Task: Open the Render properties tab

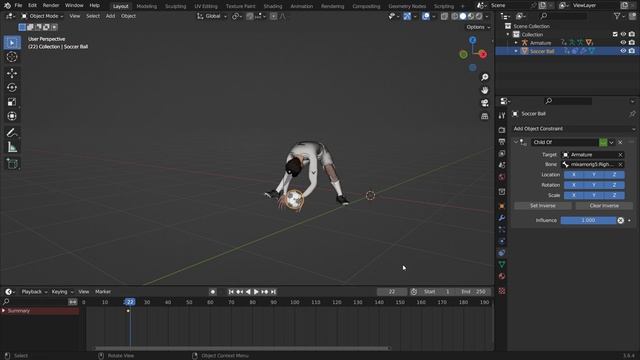Action: point(502,130)
